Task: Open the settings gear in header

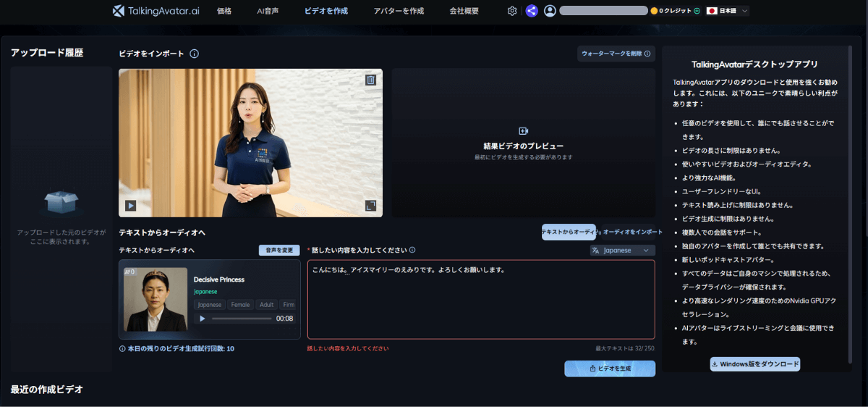Action: coord(512,11)
